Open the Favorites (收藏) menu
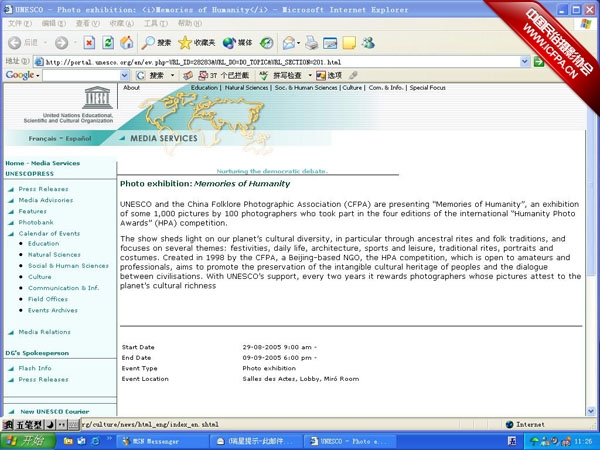The height and width of the screenshot is (450, 600). tap(121, 23)
